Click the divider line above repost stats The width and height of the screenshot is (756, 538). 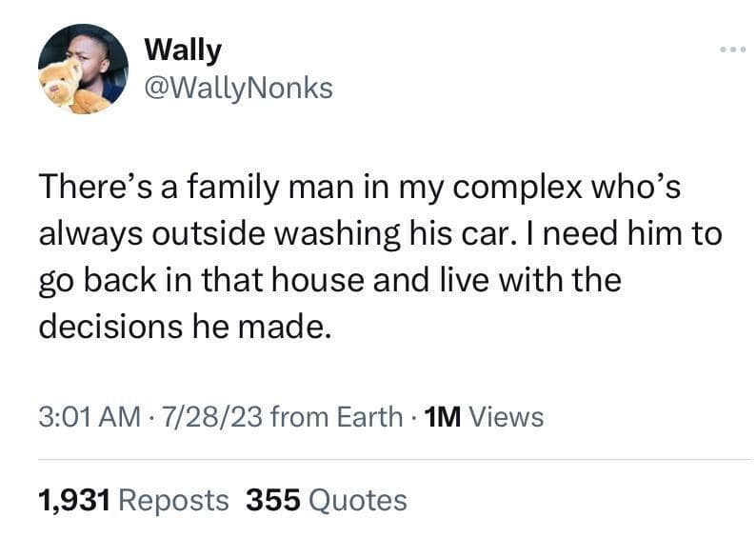(378, 459)
